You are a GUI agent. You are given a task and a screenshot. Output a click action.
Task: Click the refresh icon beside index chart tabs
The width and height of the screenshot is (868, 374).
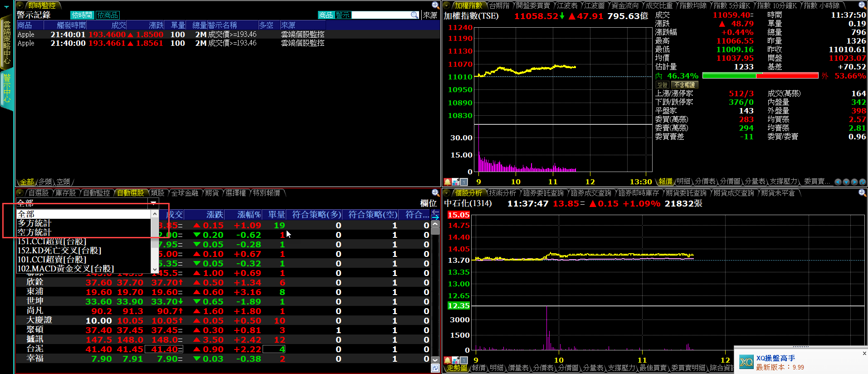(x=862, y=182)
